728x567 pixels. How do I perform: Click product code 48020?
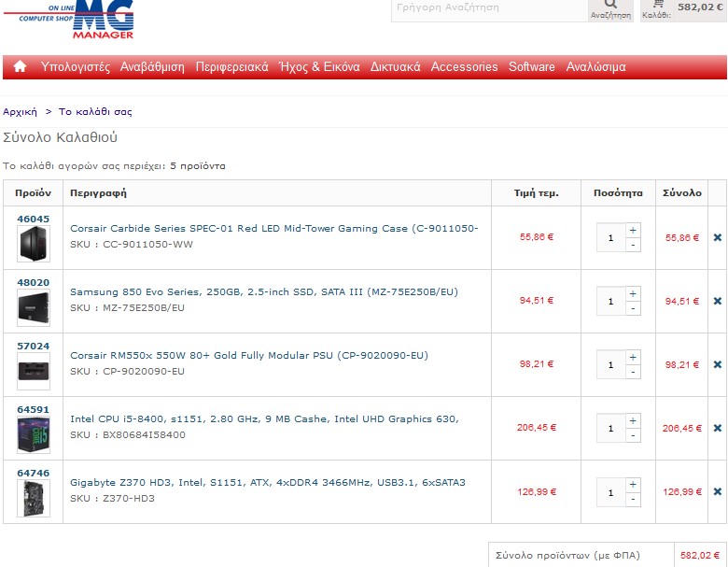33,283
